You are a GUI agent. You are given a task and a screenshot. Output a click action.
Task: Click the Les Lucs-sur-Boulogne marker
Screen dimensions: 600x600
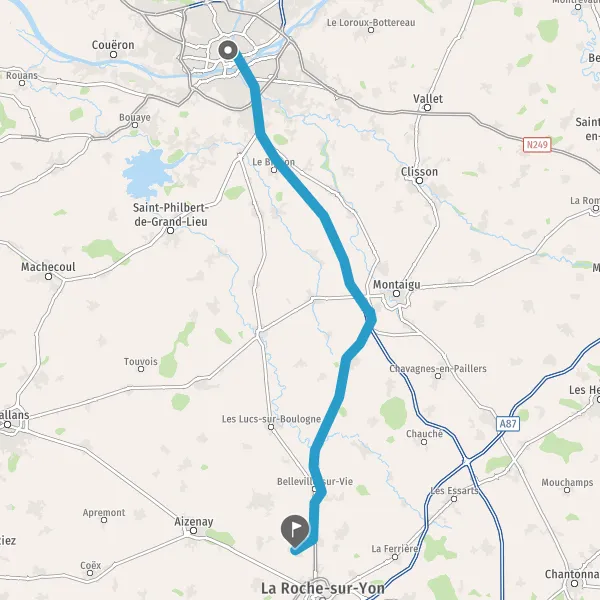(271, 427)
